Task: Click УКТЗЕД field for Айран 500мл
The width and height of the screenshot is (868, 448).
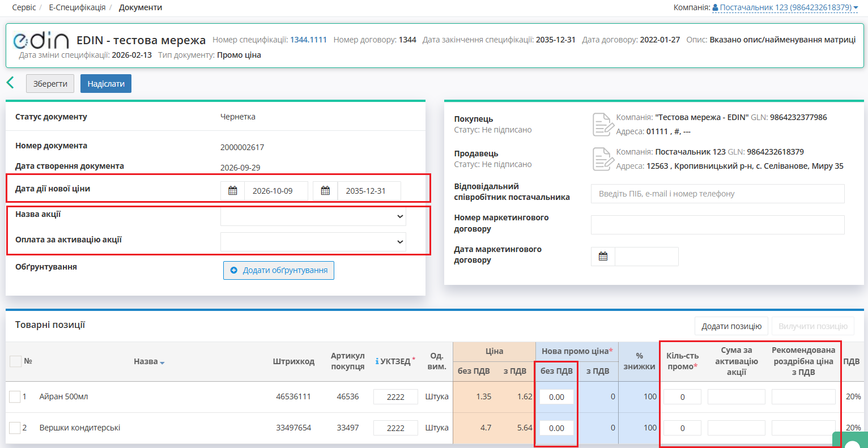Action: click(395, 397)
